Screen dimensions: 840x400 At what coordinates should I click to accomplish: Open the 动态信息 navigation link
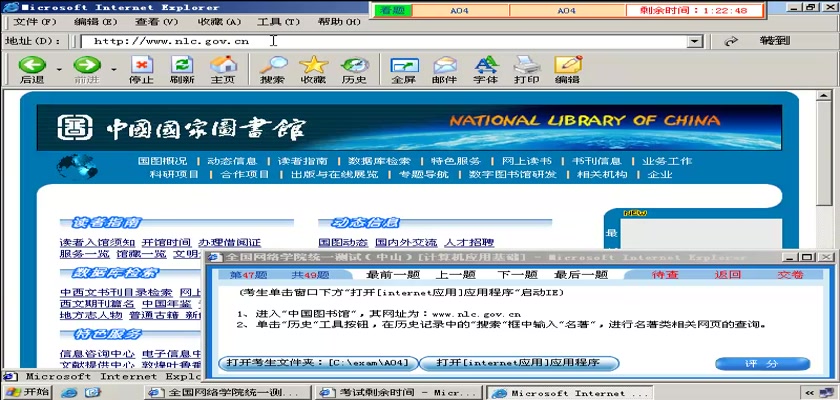tap(232, 161)
